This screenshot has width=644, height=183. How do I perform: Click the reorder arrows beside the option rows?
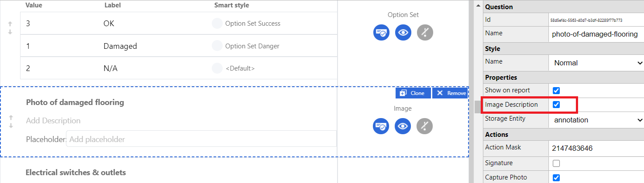pyautogui.click(x=10, y=28)
